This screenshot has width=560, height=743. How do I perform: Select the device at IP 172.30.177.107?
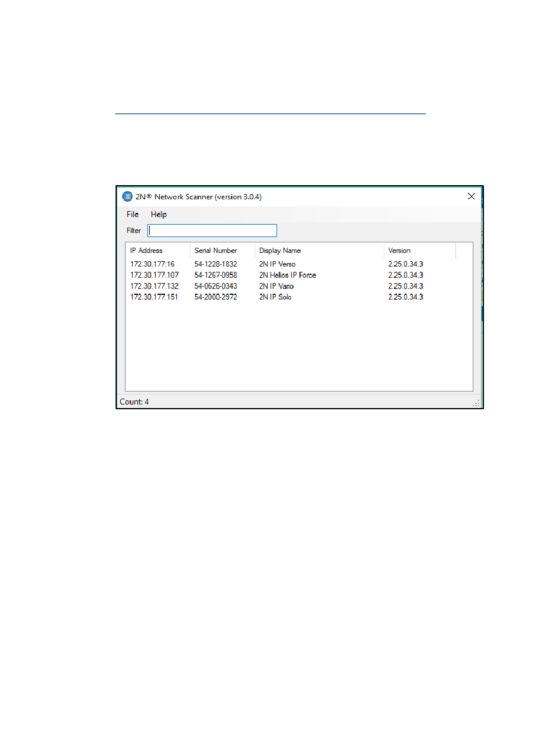[x=154, y=275]
